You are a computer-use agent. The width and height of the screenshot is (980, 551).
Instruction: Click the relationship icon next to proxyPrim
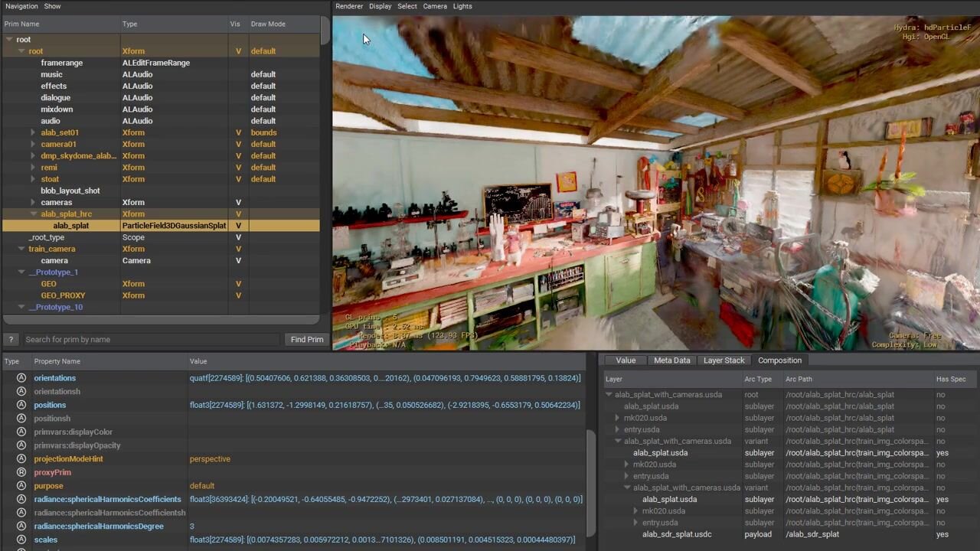tap(21, 472)
